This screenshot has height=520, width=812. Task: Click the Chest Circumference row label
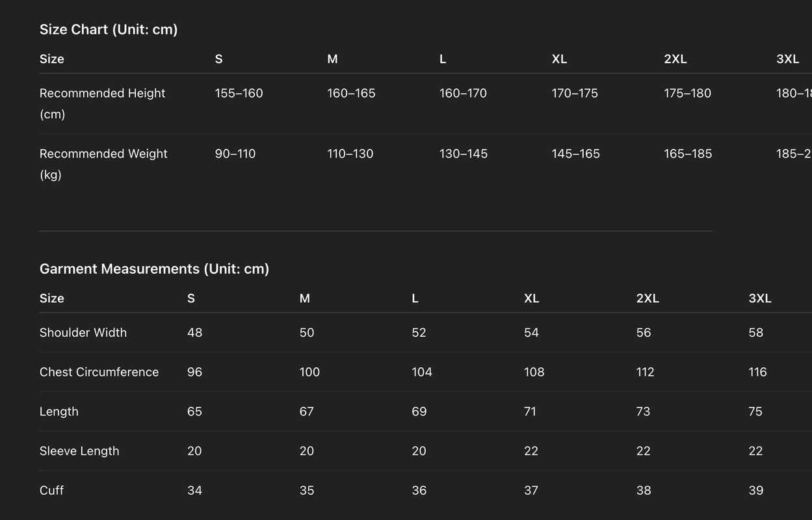pos(99,372)
